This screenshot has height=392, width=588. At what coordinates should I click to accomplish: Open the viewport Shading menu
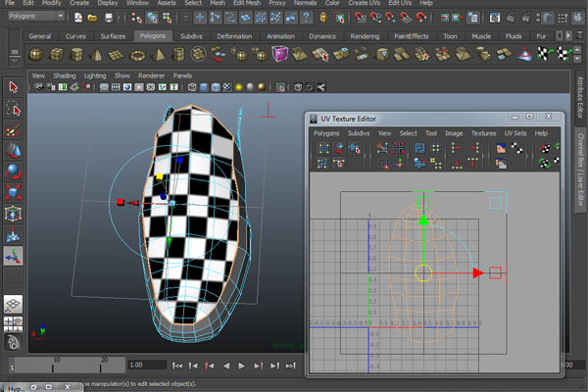click(64, 75)
